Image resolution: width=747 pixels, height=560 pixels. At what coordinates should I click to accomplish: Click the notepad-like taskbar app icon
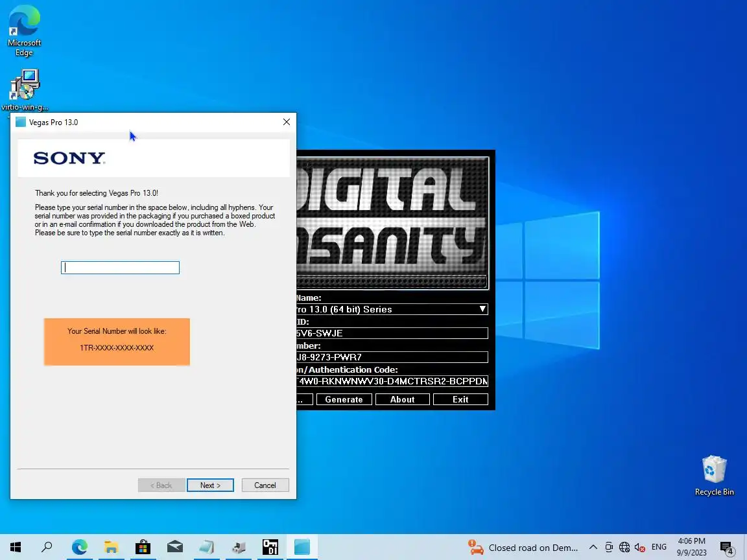click(x=207, y=547)
